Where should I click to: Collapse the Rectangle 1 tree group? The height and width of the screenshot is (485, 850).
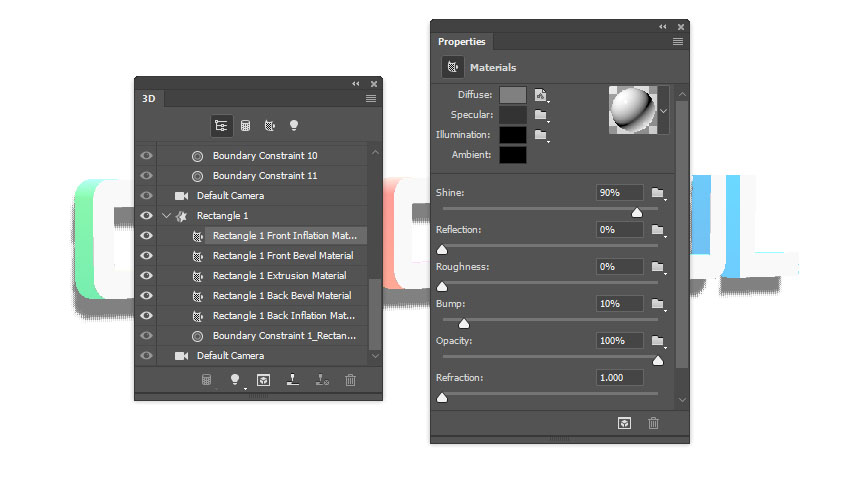pos(166,216)
